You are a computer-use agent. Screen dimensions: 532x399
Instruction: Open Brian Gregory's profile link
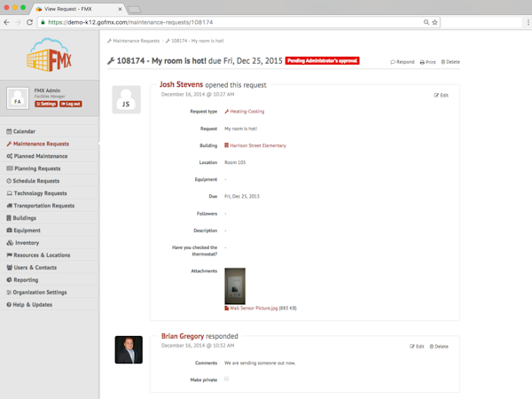pyautogui.click(x=183, y=336)
